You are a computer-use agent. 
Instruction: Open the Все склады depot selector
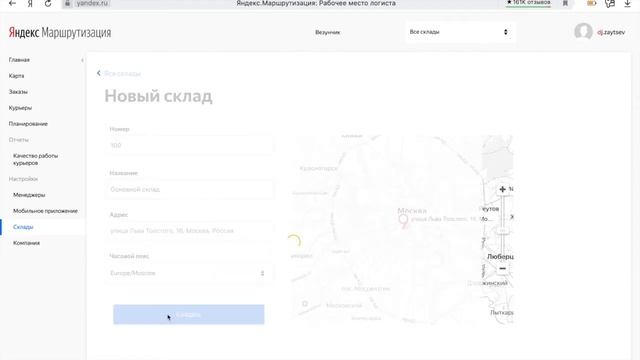[x=460, y=32]
